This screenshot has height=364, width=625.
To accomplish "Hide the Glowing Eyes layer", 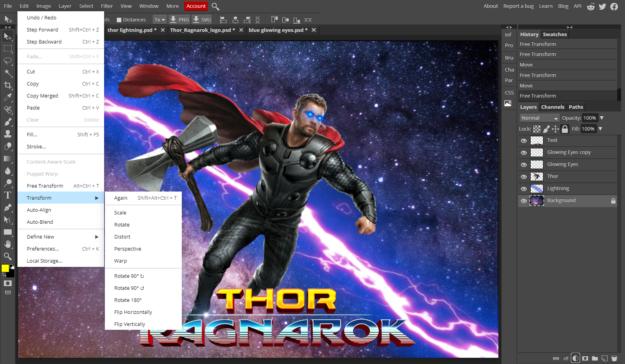I will click(x=524, y=165).
